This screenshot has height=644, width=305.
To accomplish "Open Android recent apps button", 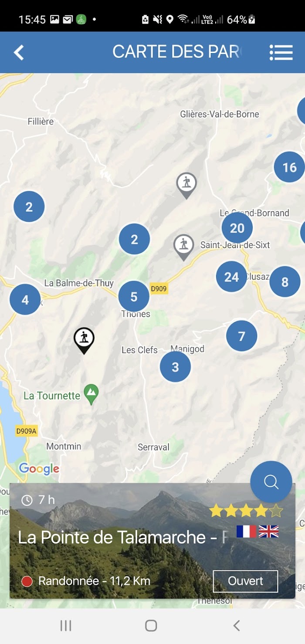I will pos(66,626).
